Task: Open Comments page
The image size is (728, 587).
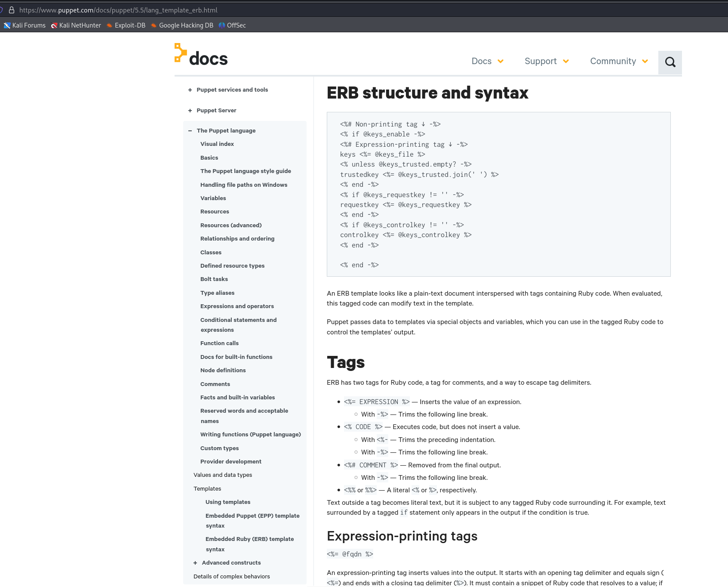Action: (215, 384)
